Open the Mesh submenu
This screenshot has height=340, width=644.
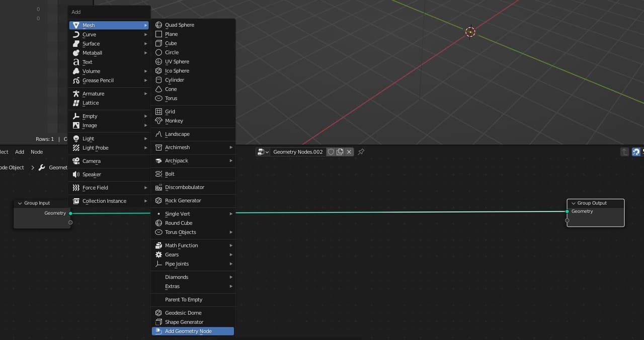(109, 25)
